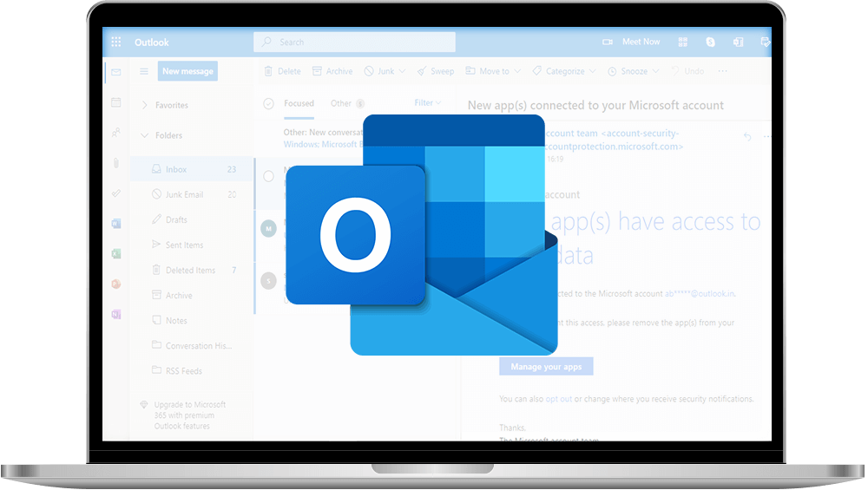
Task: Select the first message's round checkbox
Action: coord(268,176)
